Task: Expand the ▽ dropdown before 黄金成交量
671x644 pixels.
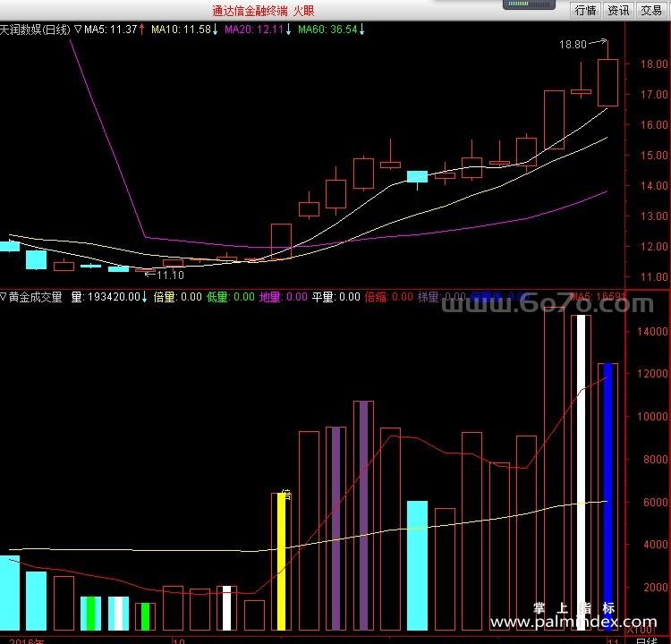Action: coord(3,297)
